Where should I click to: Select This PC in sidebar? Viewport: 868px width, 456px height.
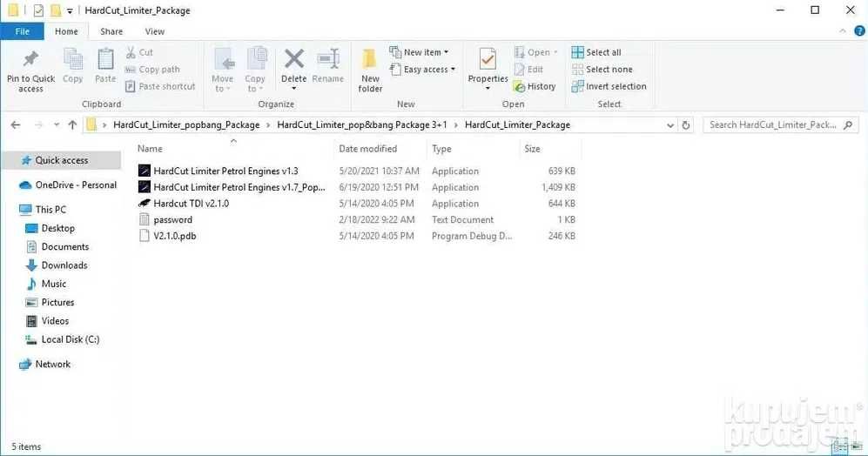point(43,209)
